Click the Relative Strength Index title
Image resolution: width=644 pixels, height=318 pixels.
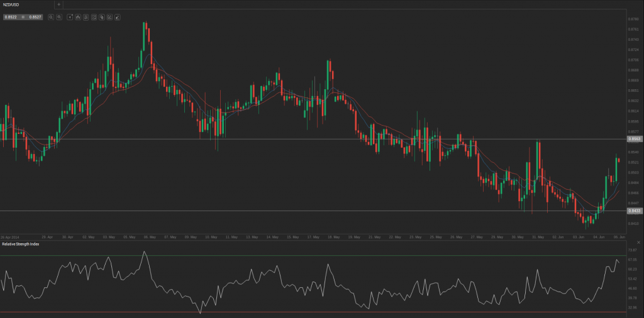point(20,243)
